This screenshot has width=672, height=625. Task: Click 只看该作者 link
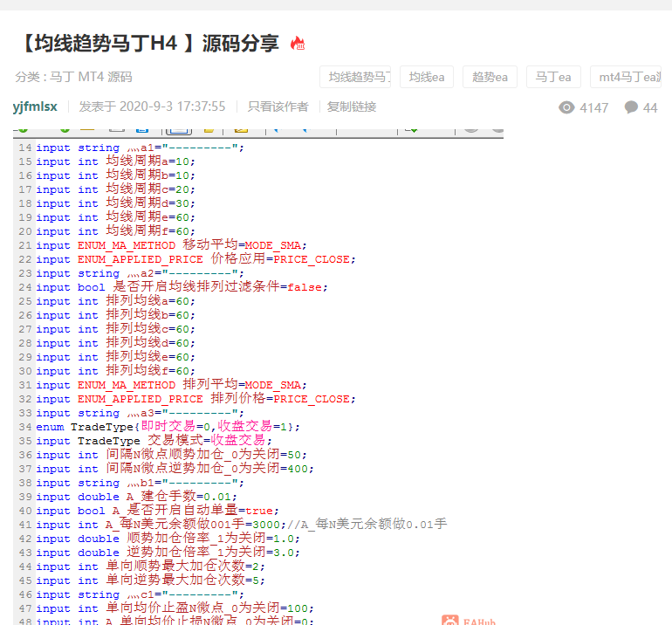pos(278,106)
